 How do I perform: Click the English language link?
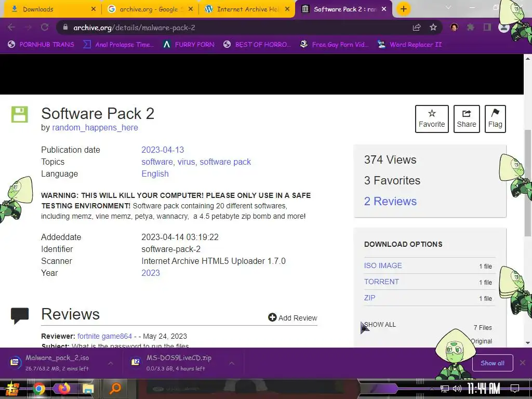click(x=155, y=174)
